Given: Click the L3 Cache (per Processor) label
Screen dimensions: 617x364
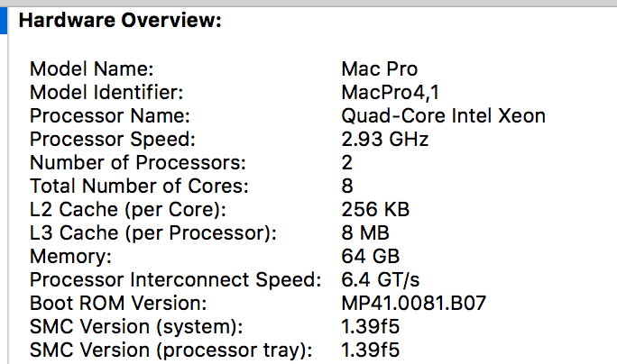Looking at the screenshot, I should tap(153, 233).
